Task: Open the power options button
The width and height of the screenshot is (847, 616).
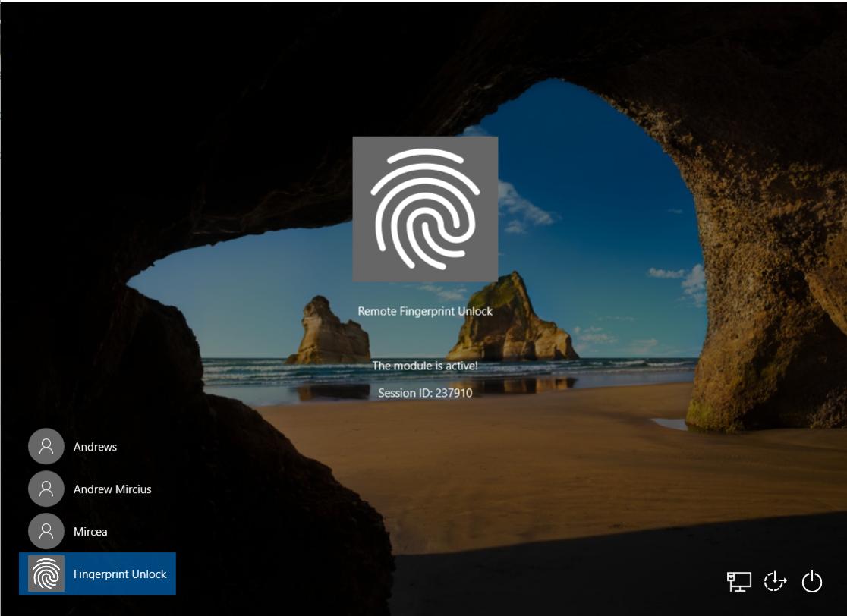Action: [x=812, y=581]
